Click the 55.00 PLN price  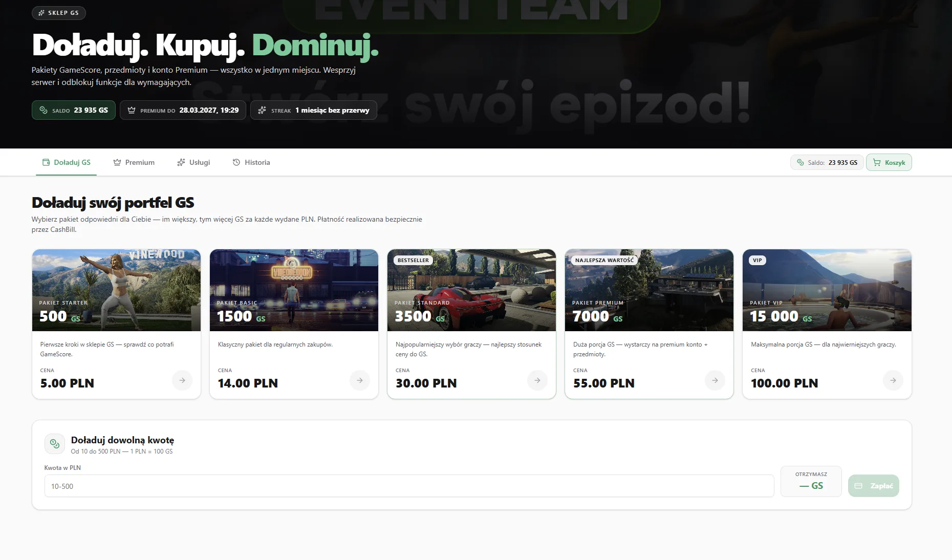click(604, 383)
